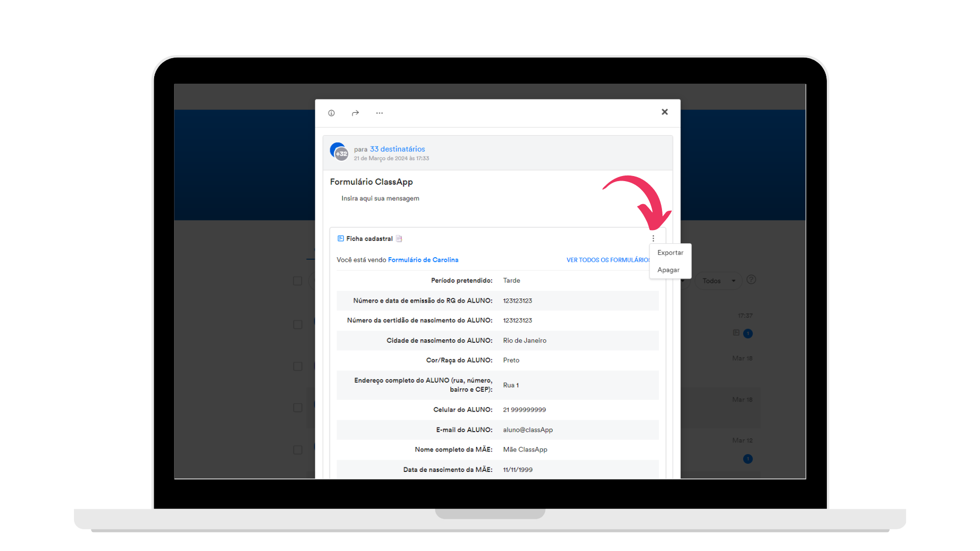
Task: Select the Rio de Janeiro value
Action: [x=525, y=340]
